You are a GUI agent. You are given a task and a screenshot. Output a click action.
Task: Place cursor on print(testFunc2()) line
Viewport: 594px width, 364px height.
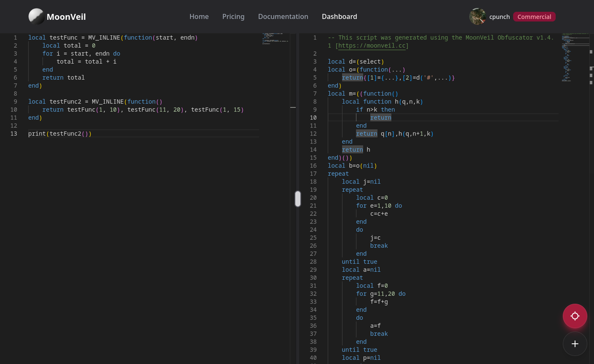(x=60, y=134)
